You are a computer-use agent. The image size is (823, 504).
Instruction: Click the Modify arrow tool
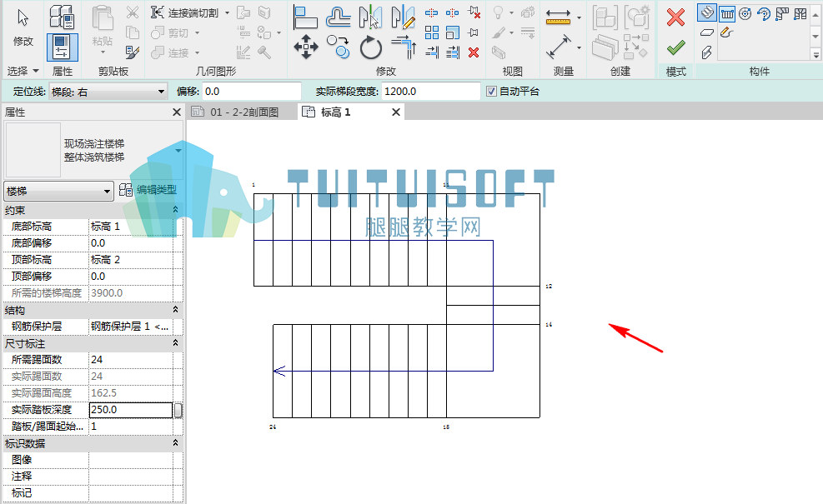(x=23, y=26)
